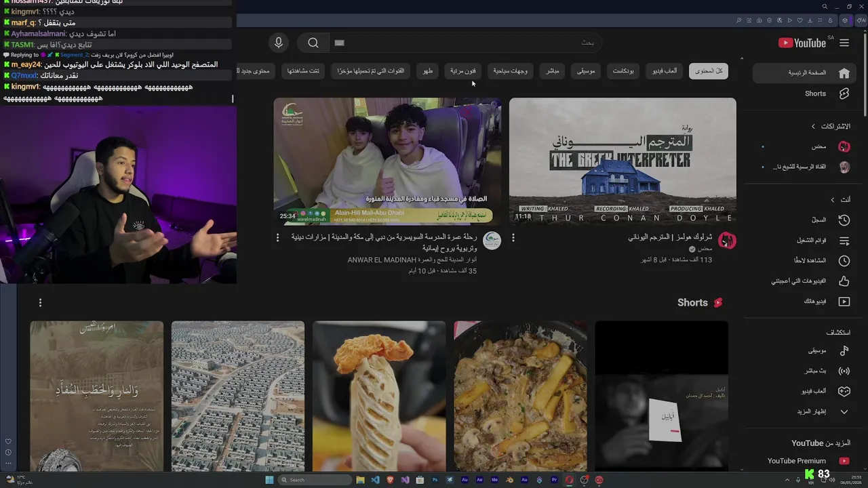Click the search magnifier button
Screen dimensions: 868x488
tap(313, 43)
